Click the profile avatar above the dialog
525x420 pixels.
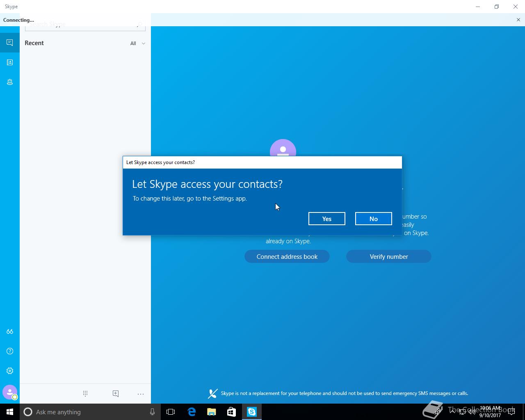coord(283,148)
